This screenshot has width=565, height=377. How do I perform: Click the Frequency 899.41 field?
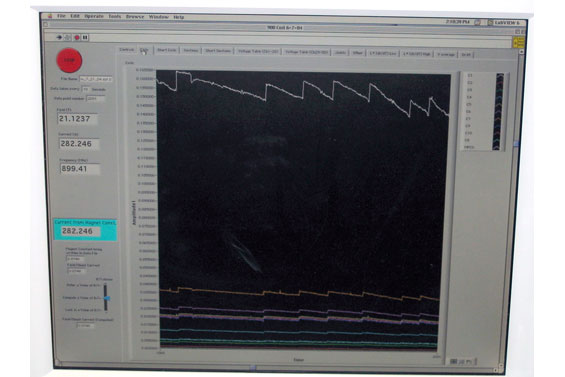pyautogui.click(x=80, y=169)
